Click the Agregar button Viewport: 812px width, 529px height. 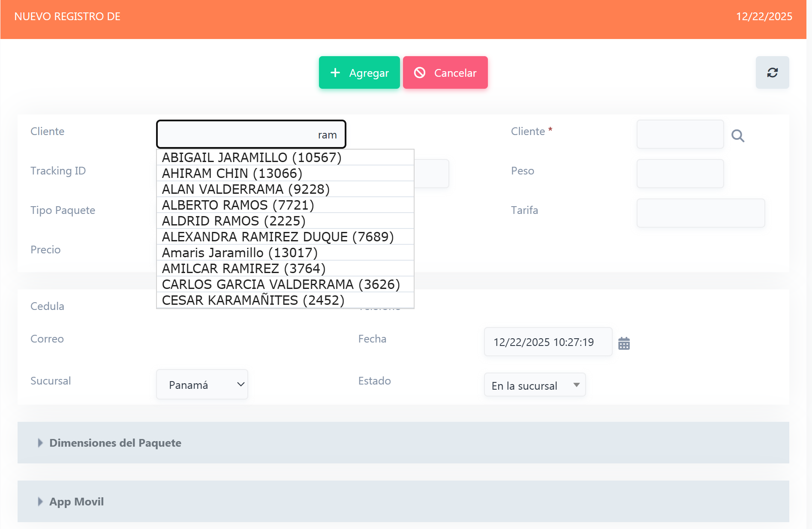pos(359,72)
